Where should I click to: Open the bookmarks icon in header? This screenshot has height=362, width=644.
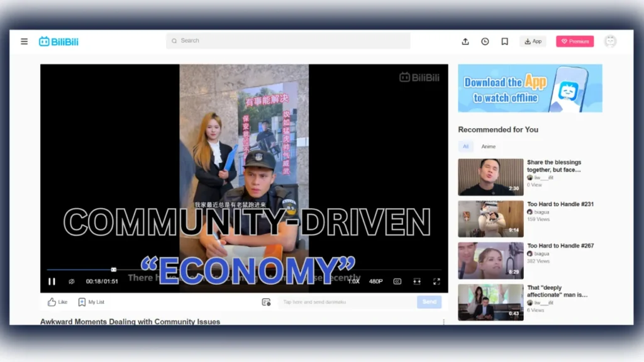coord(504,41)
